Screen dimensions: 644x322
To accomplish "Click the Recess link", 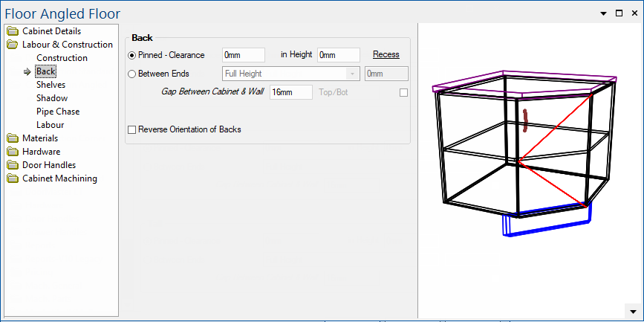I will click(x=386, y=54).
